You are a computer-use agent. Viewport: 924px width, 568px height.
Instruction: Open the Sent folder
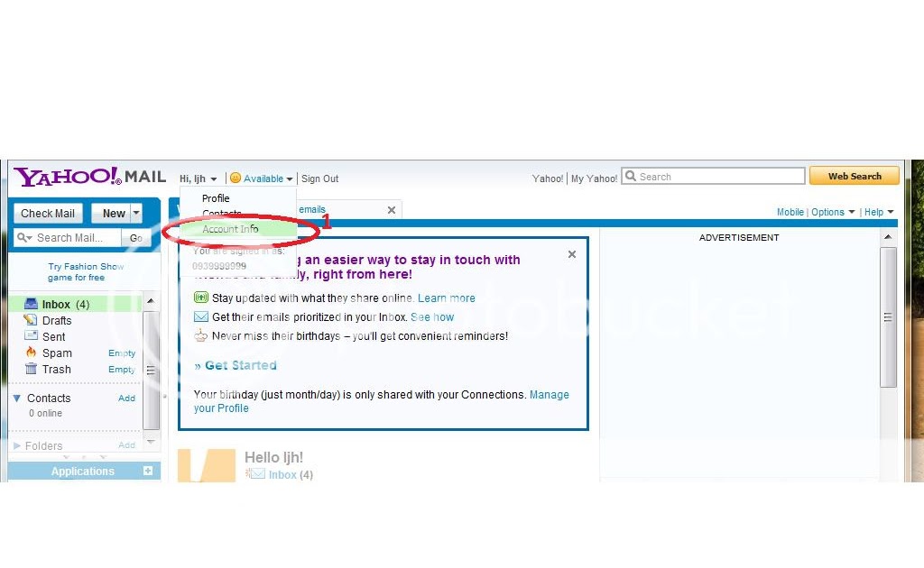pos(53,336)
